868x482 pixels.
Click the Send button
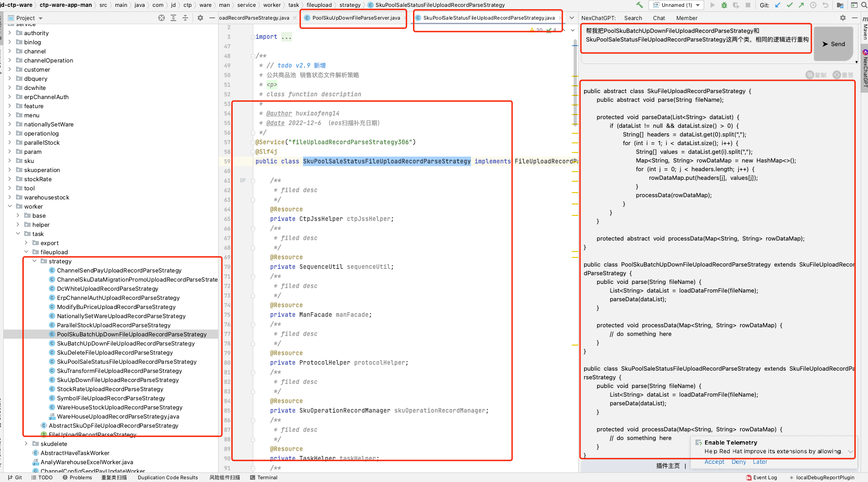pos(833,44)
